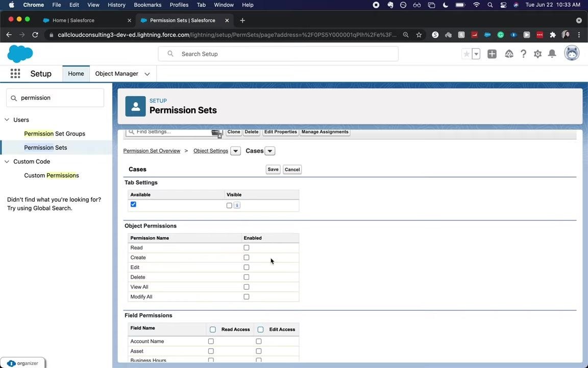Click the Grammarly extension icon
588x368 pixels.
[501, 35]
